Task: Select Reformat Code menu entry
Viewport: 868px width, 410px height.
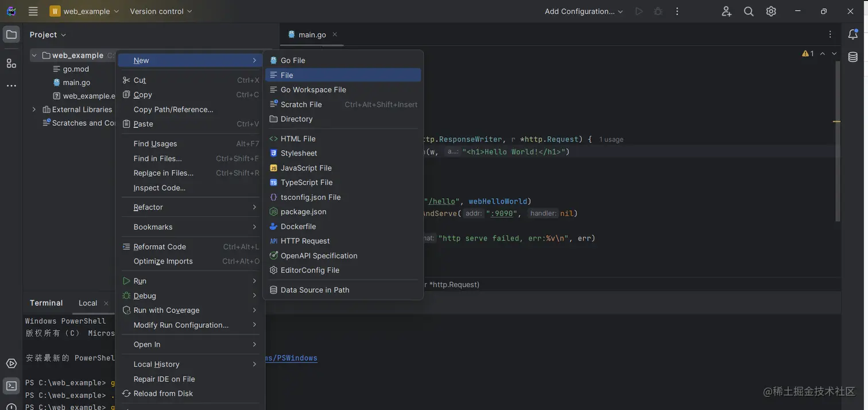Action: pyautogui.click(x=191, y=247)
